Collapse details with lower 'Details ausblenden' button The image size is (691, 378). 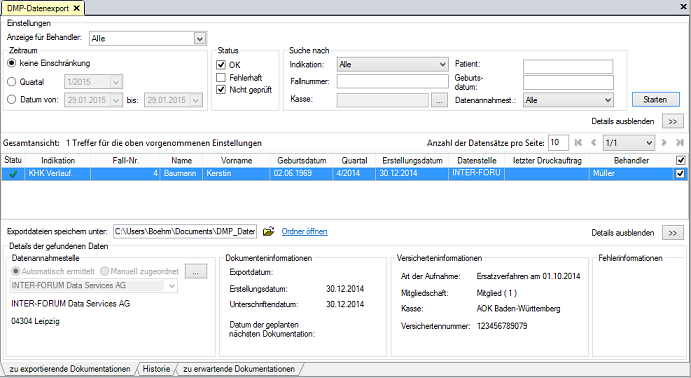click(x=672, y=233)
